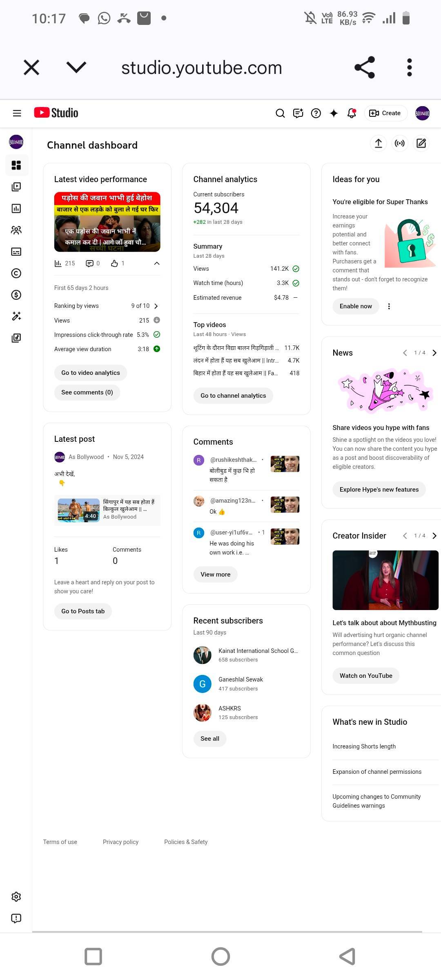The image size is (441, 980).
Task: Open the Analytics chart icon in sidebar
Action: click(x=16, y=209)
